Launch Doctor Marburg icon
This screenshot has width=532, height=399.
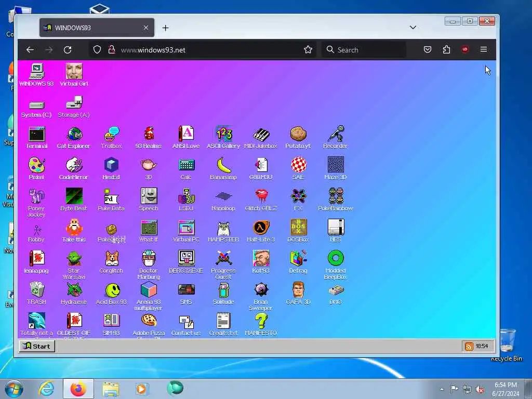pyautogui.click(x=149, y=265)
